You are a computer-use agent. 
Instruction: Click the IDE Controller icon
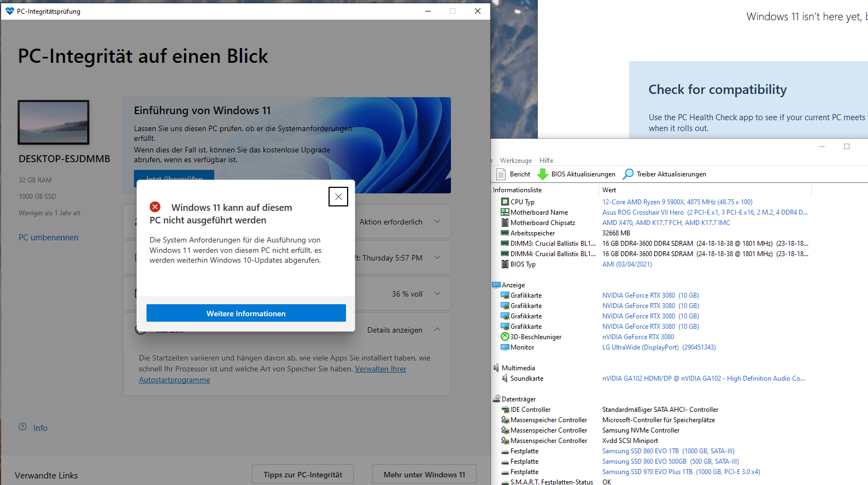click(x=505, y=409)
